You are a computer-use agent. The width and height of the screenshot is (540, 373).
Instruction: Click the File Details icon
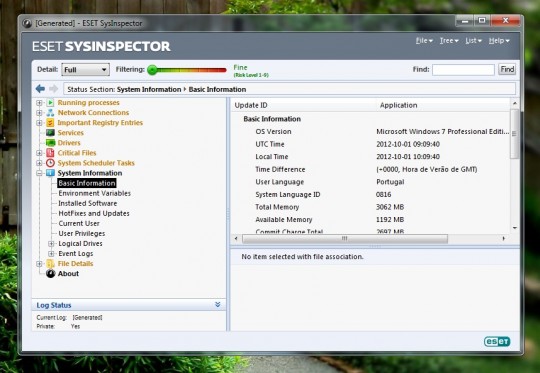pos(50,263)
